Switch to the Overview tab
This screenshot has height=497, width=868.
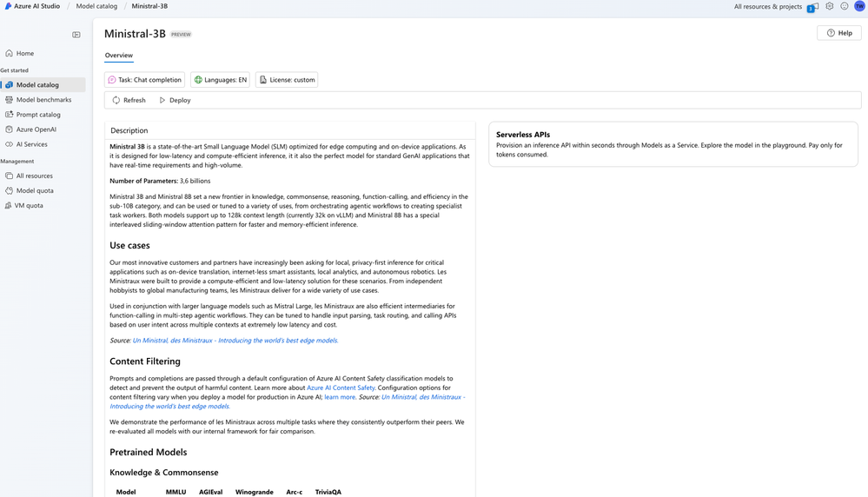pos(119,56)
